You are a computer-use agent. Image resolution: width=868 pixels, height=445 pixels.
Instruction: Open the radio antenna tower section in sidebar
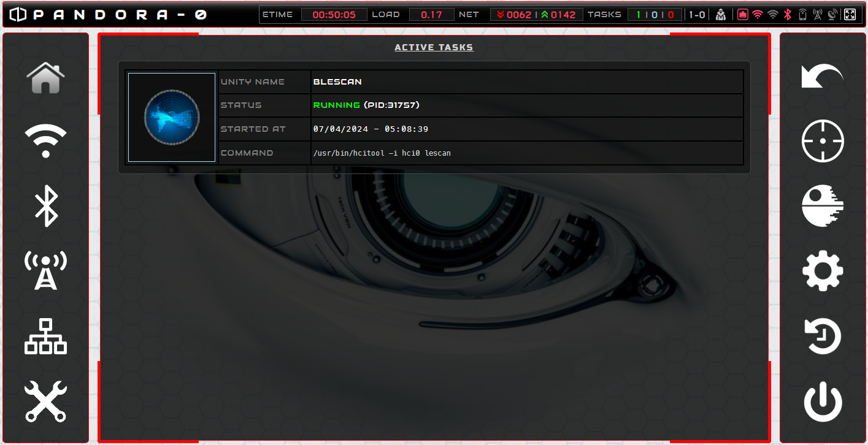point(45,270)
